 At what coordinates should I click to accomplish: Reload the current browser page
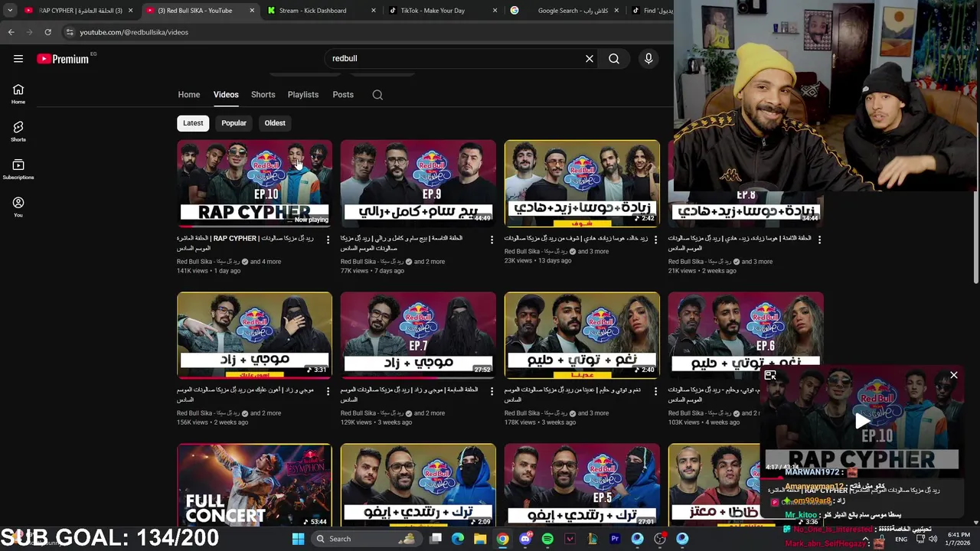coord(47,32)
